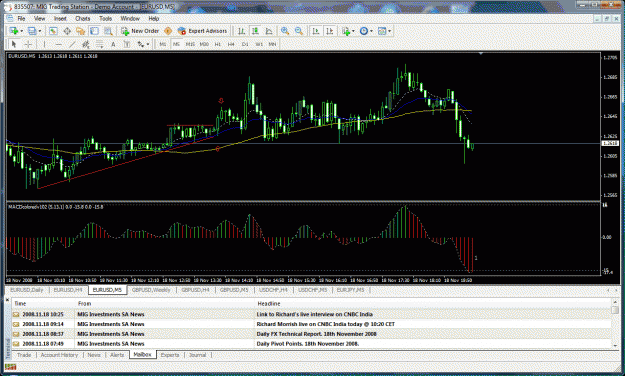
Task: Open the Journal terminal tab
Action: click(197, 355)
